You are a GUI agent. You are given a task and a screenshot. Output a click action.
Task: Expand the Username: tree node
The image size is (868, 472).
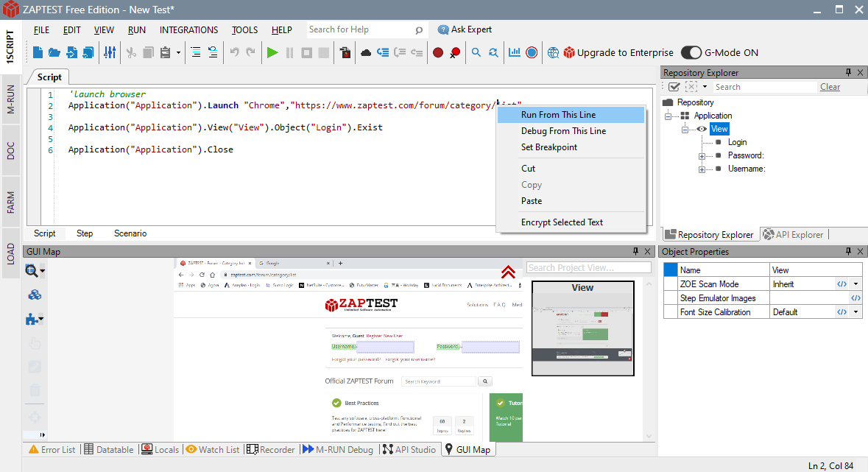702,169
